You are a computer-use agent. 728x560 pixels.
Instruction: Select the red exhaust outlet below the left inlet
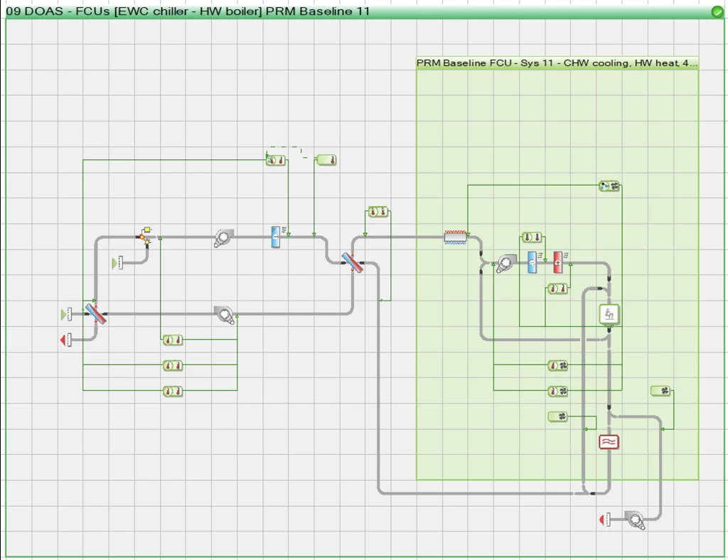[66, 340]
